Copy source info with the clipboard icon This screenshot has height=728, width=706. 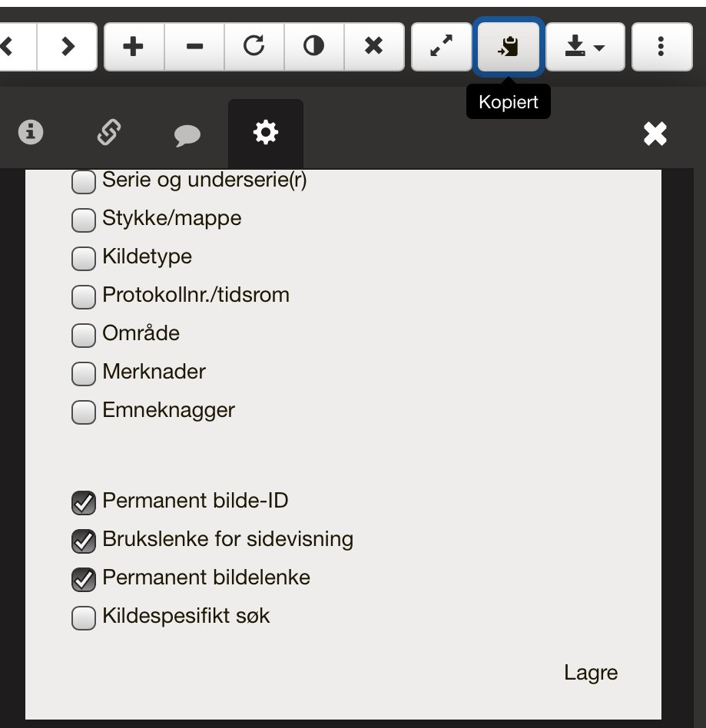pyautogui.click(x=509, y=47)
